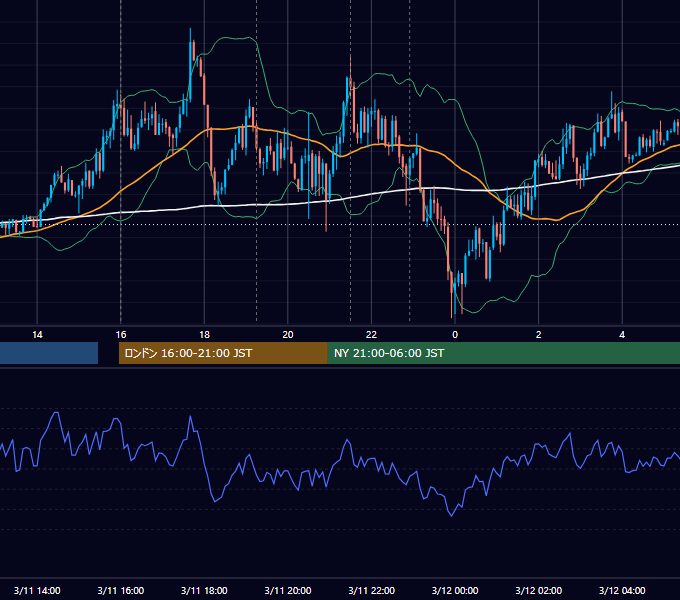The image size is (680, 600).
Task: Click hour label 0 on upper axis
Action: 455,335
